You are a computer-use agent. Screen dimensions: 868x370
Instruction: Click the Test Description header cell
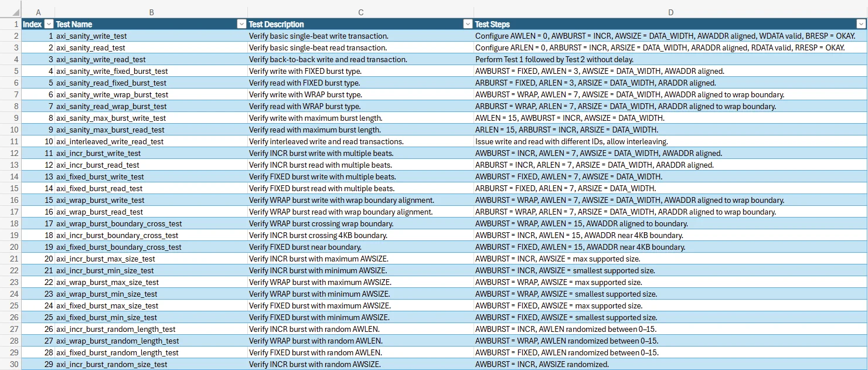pyautogui.click(x=360, y=24)
